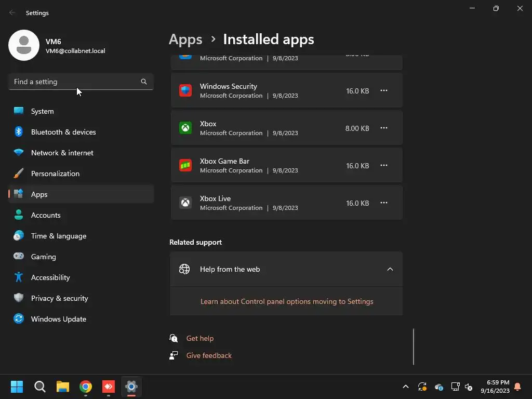Click the Bluetooth & devices icon

[19, 131]
